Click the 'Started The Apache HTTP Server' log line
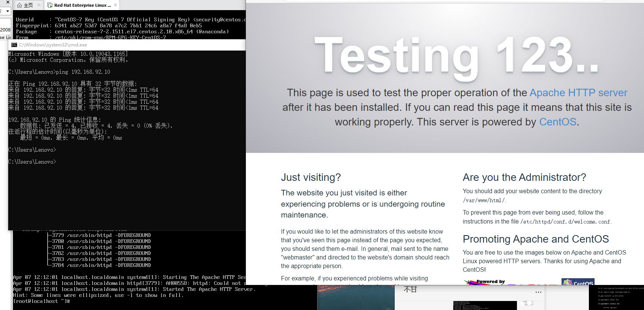Viewport: 644px width, 310px height. [134, 289]
